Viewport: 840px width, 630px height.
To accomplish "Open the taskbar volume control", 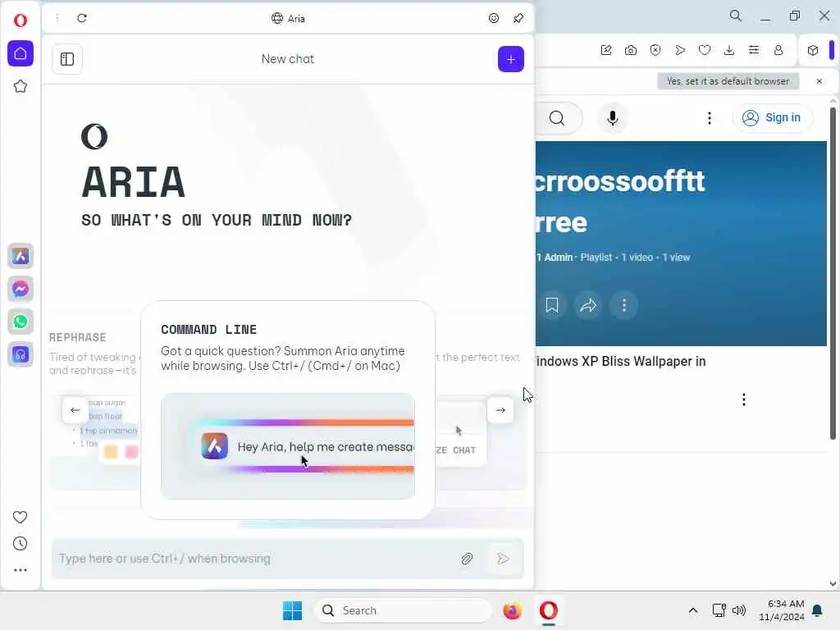I will [739, 610].
